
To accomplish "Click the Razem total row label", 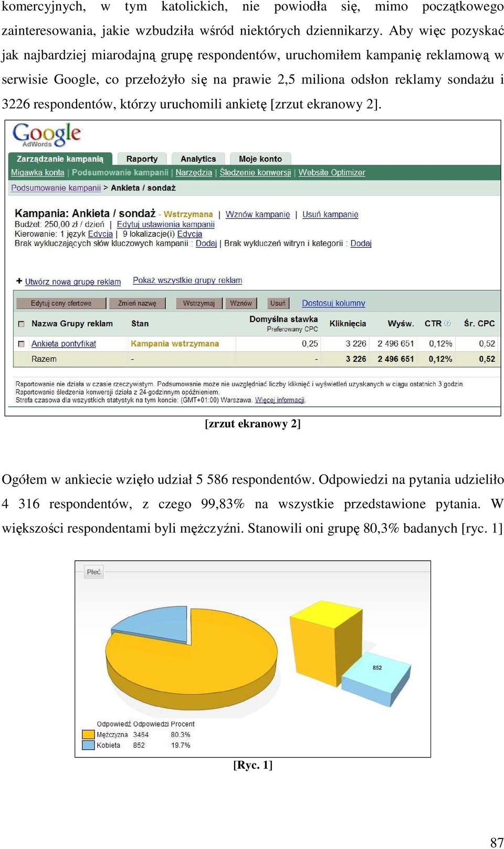I will [x=44, y=359].
